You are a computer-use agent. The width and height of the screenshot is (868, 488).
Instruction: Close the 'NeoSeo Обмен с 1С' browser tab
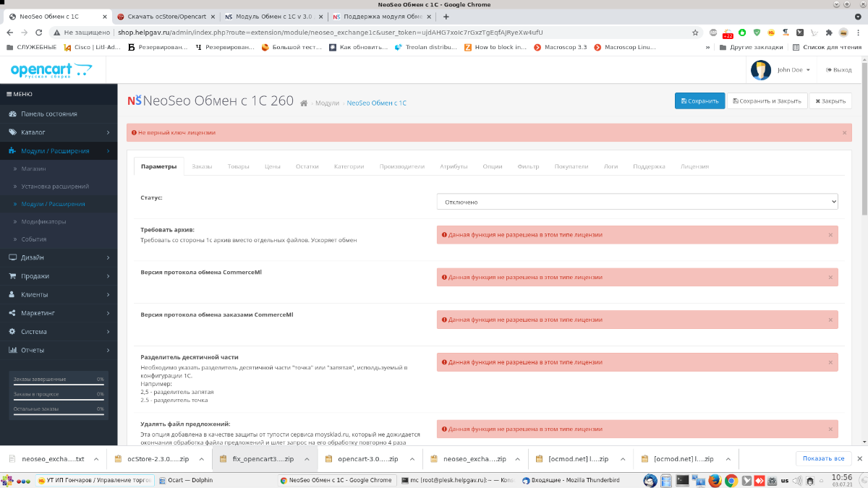pos(105,17)
